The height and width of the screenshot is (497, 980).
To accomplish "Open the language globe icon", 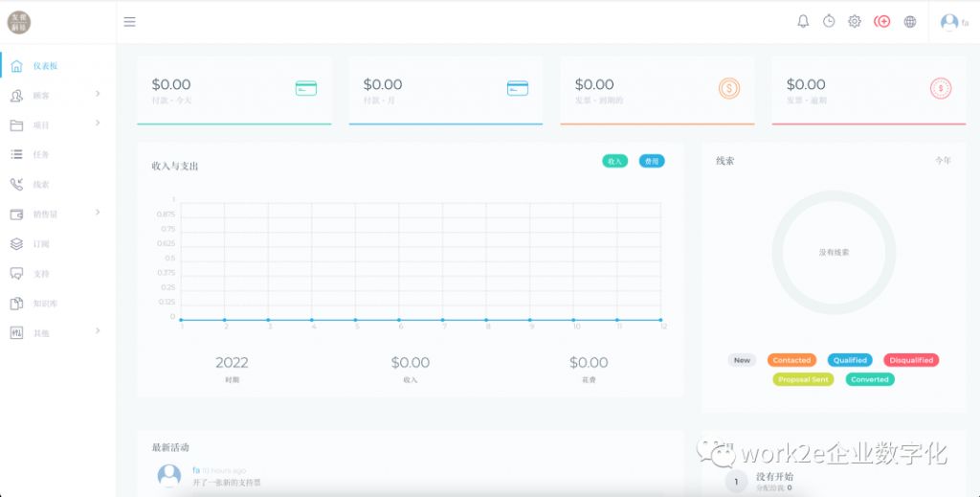I will (910, 21).
